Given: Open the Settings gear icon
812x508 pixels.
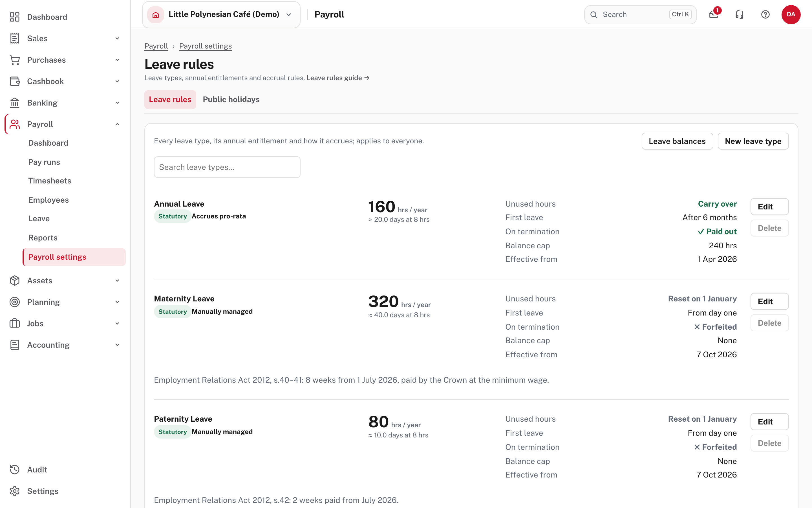Looking at the screenshot, I should coord(14,491).
